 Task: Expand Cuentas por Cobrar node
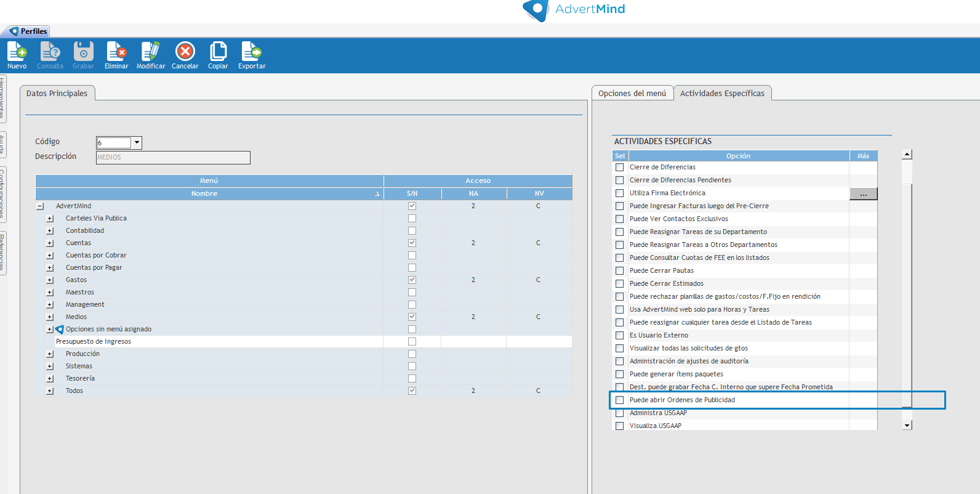click(x=50, y=256)
